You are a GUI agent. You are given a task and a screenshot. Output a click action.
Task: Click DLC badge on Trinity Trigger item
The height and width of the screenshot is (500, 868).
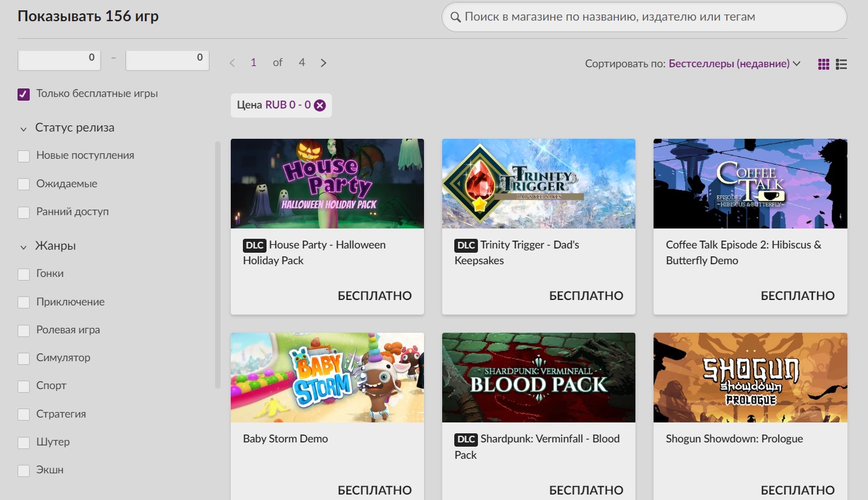click(466, 245)
